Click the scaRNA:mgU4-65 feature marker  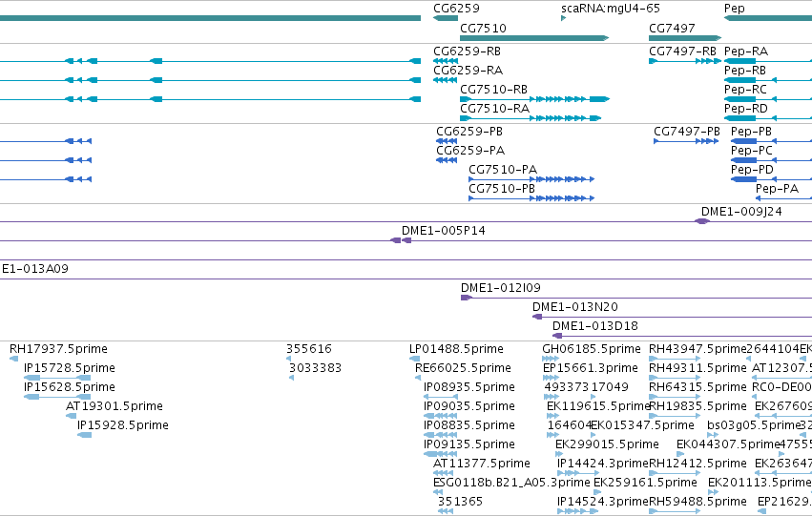coord(563,18)
